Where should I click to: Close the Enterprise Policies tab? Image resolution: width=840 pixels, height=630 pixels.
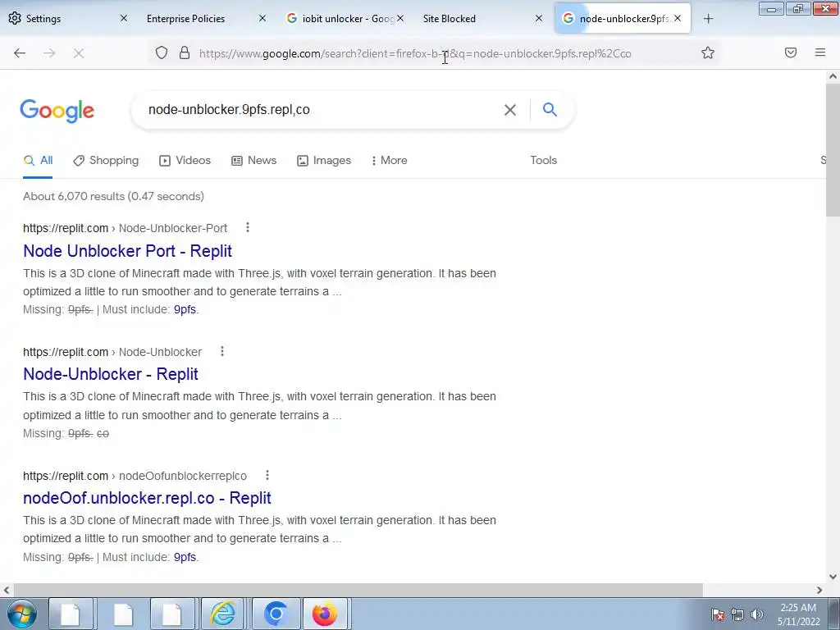click(x=262, y=18)
